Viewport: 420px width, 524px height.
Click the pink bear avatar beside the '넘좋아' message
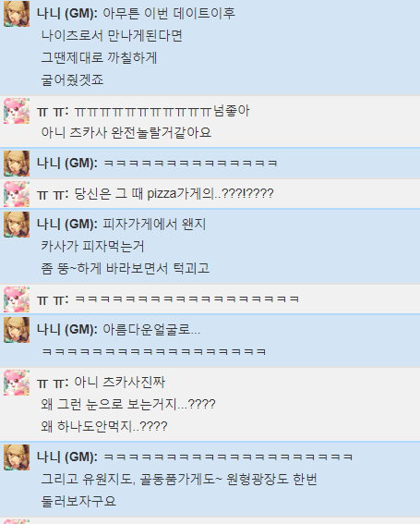pos(17,111)
